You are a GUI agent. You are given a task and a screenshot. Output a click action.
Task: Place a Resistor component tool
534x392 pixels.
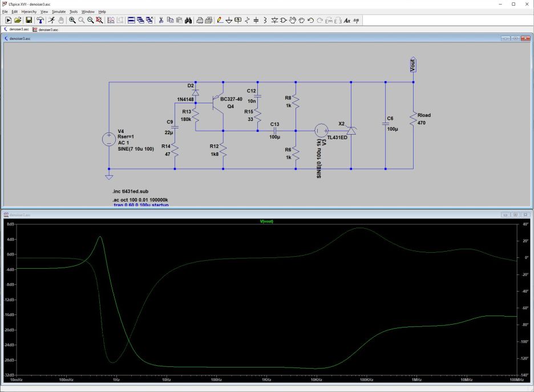tap(247, 21)
